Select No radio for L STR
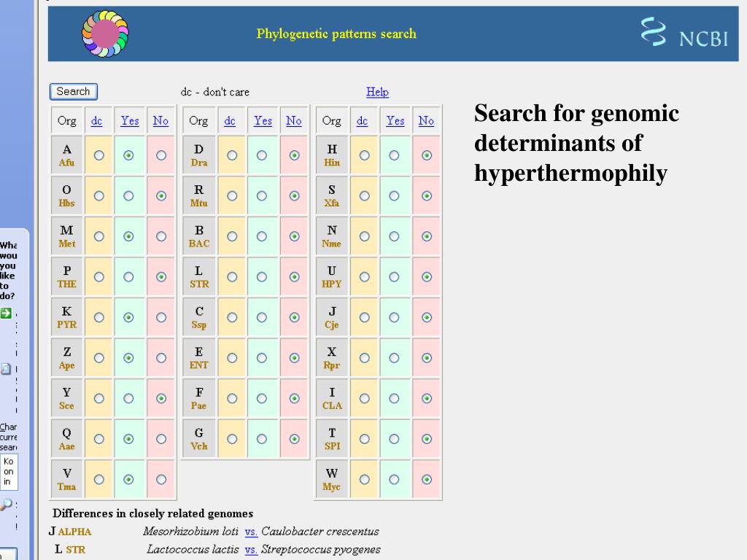The height and width of the screenshot is (560, 747). click(295, 276)
